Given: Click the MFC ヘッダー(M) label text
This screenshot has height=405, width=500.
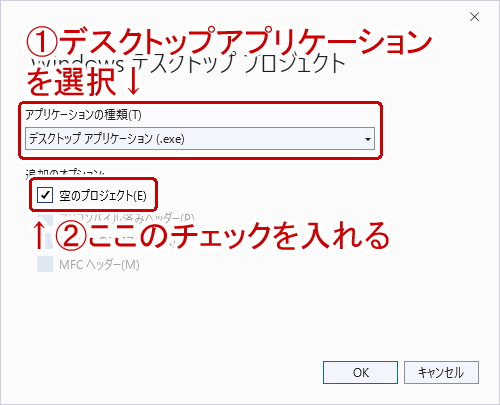Looking at the screenshot, I should [x=99, y=265].
